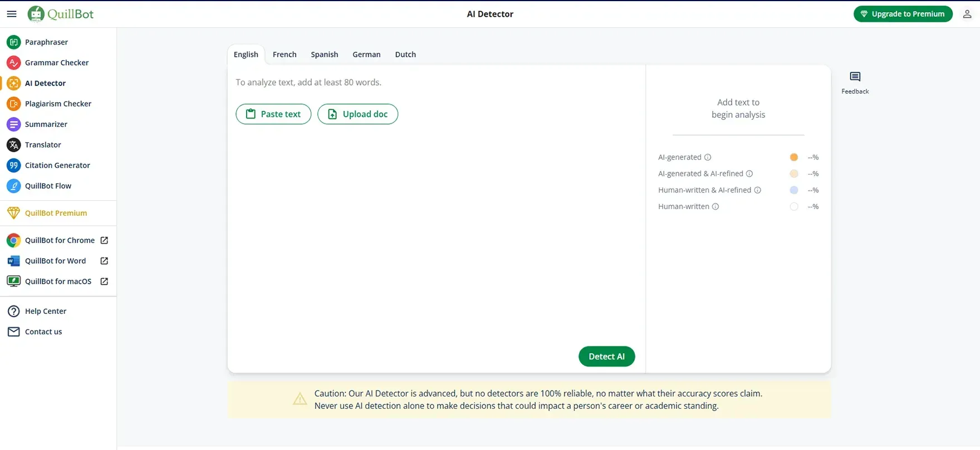Click the Detect AI button

click(x=606, y=357)
